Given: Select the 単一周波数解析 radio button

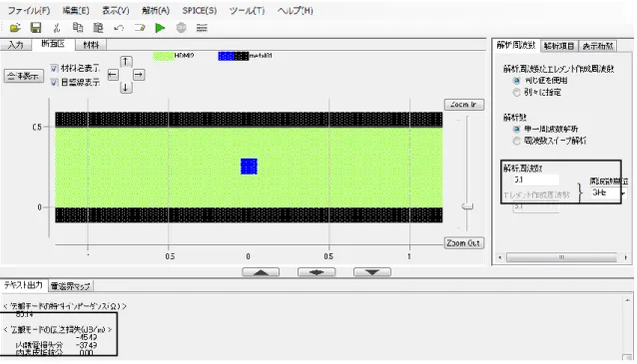Looking at the screenshot, I should (516, 129).
